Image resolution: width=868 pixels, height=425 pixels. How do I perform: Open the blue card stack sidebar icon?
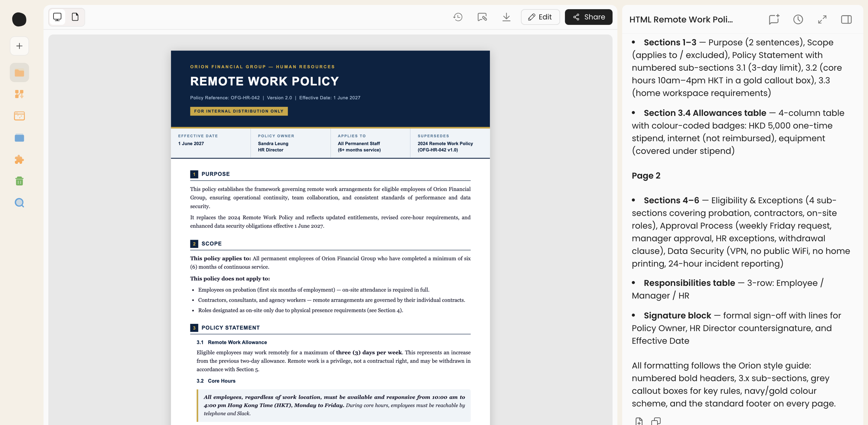[19, 138]
